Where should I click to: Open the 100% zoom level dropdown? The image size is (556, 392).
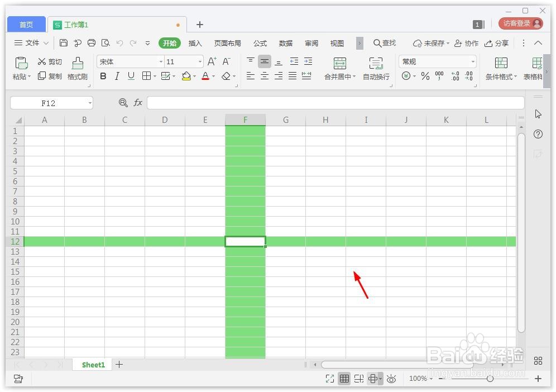tap(421, 379)
